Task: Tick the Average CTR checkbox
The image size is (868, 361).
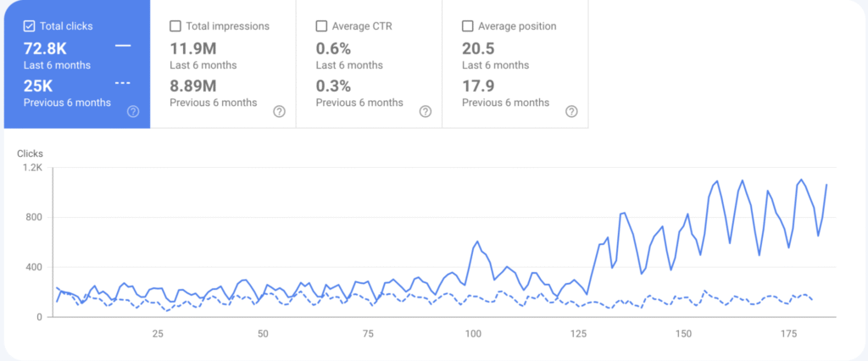Action: click(x=321, y=26)
